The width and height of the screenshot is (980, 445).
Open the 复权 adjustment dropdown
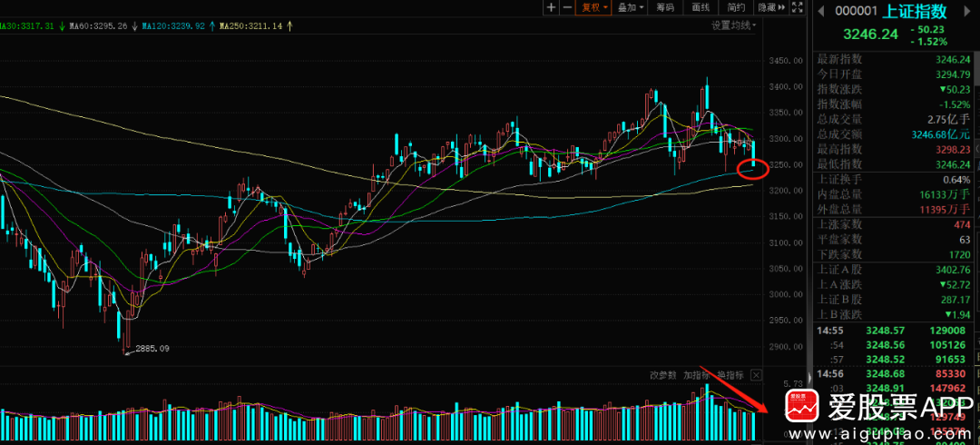coord(593,7)
